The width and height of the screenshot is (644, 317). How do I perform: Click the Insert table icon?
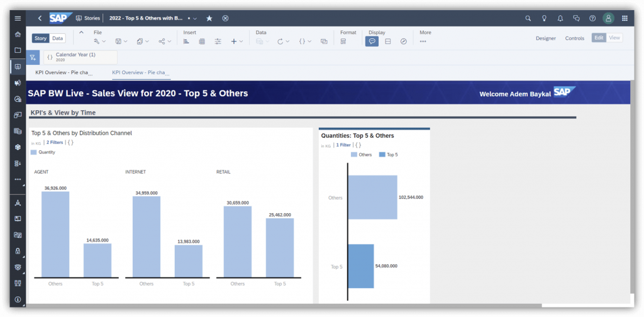[202, 42]
